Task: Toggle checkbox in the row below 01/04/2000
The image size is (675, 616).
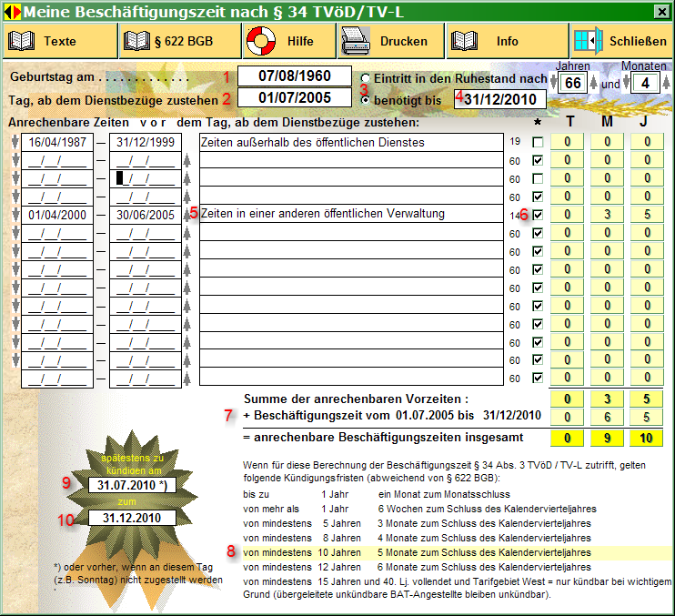Action: [538, 233]
